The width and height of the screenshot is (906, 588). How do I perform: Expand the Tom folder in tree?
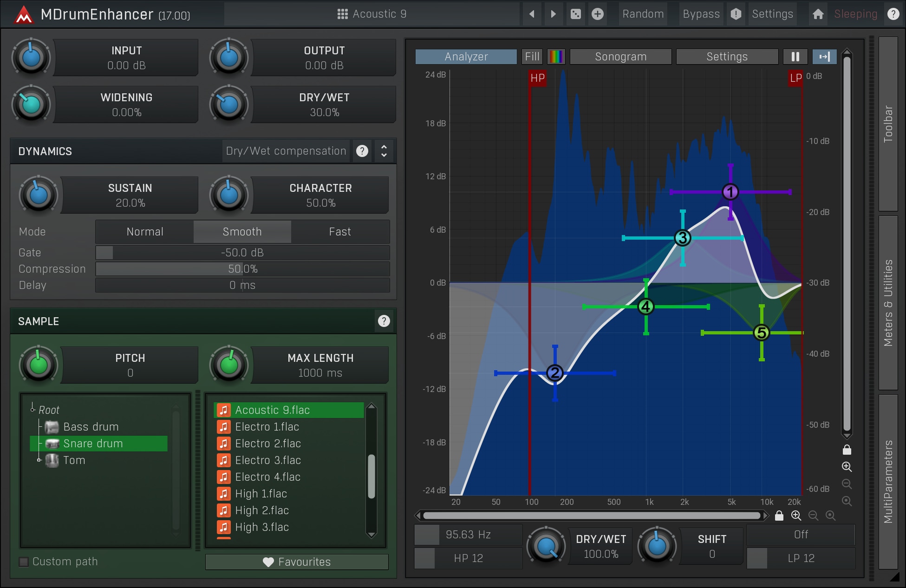39,460
